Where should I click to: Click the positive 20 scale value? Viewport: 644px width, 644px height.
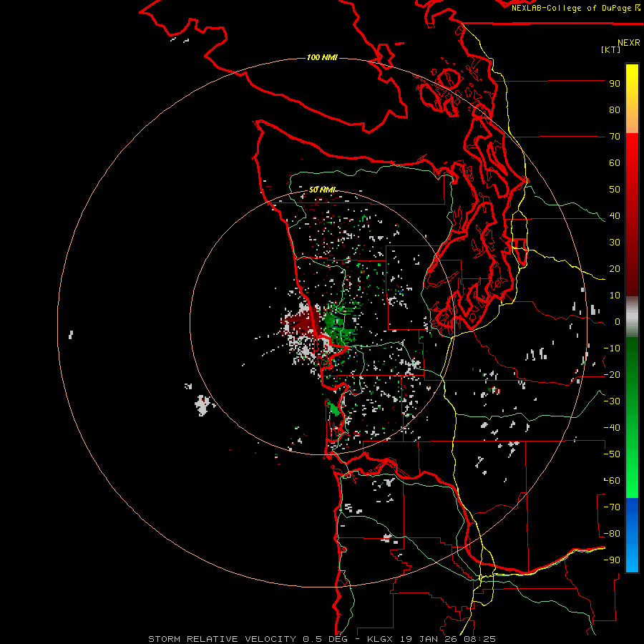pyautogui.click(x=615, y=269)
